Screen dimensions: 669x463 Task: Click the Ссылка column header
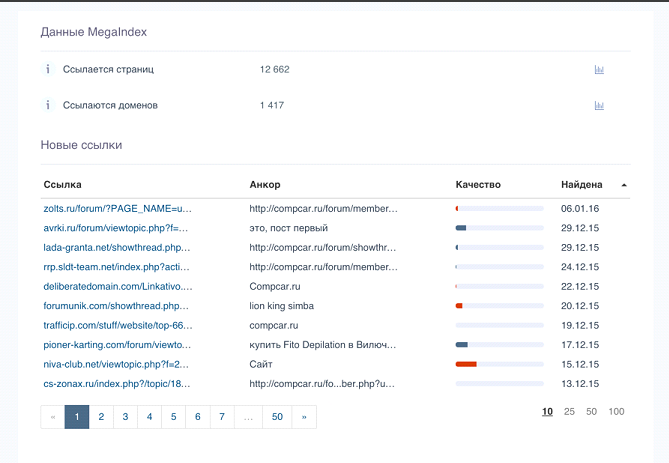62,185
